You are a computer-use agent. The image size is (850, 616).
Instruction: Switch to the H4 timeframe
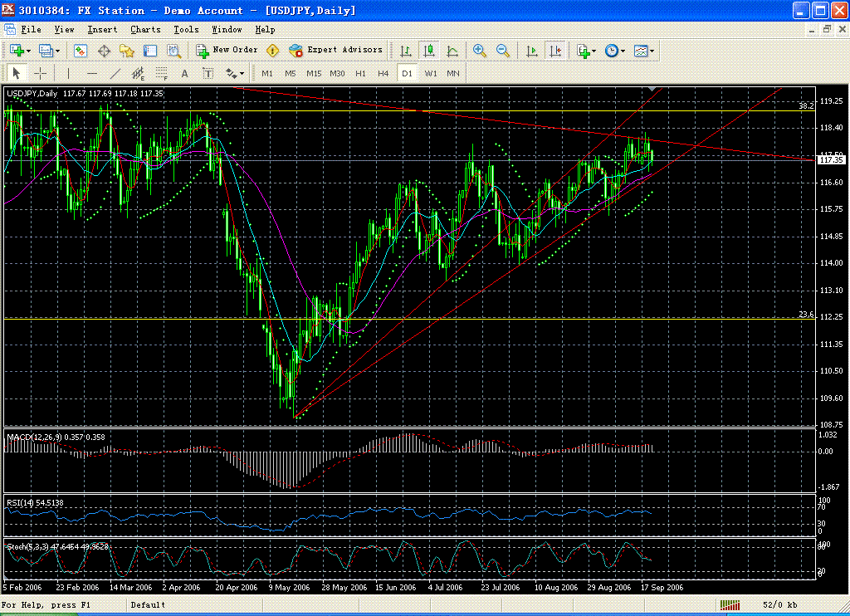coord(383,73)
